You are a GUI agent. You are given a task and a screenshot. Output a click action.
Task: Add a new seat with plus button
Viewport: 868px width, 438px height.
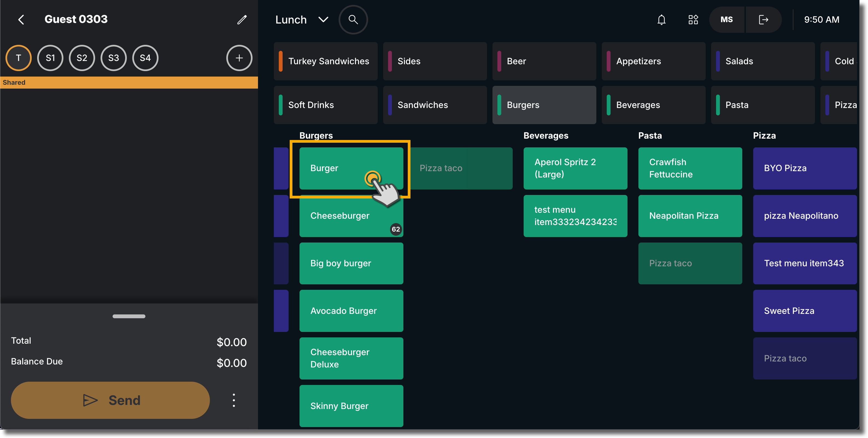[239, 58]
